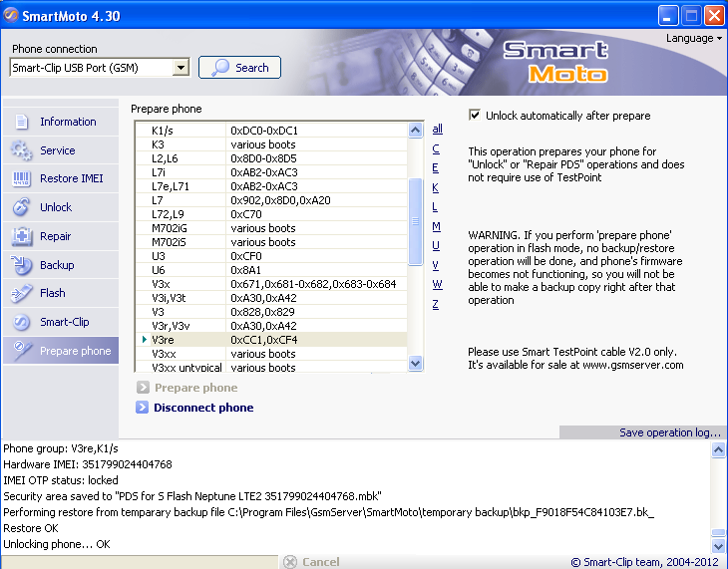Open the Unlock padlock icon

coord(21,207)
